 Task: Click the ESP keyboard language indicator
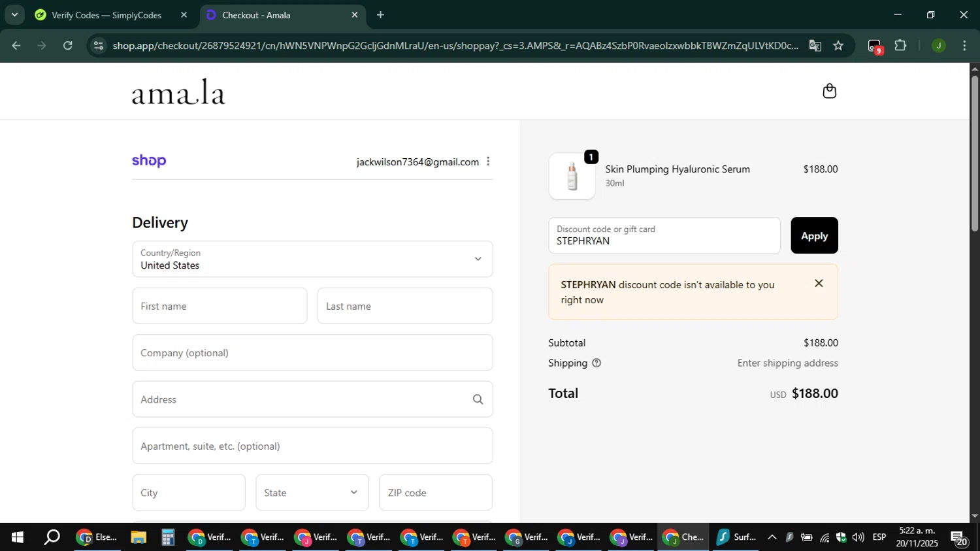coord(879,537)
